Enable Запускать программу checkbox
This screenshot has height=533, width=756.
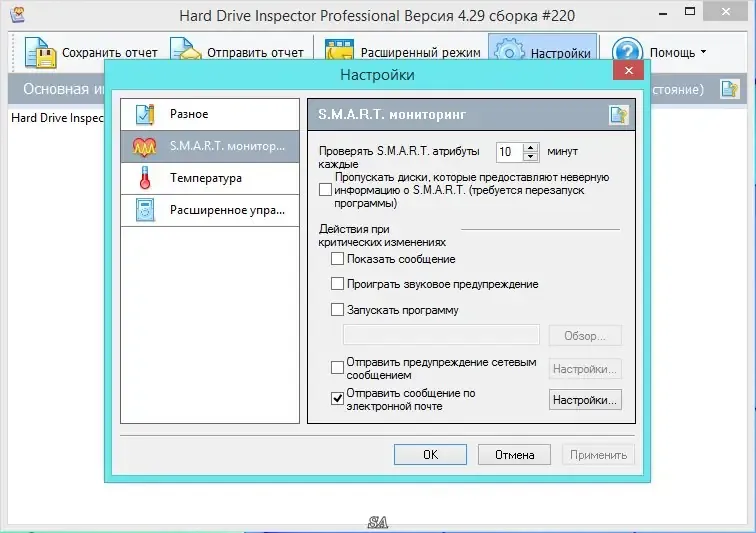click(338, 309)
